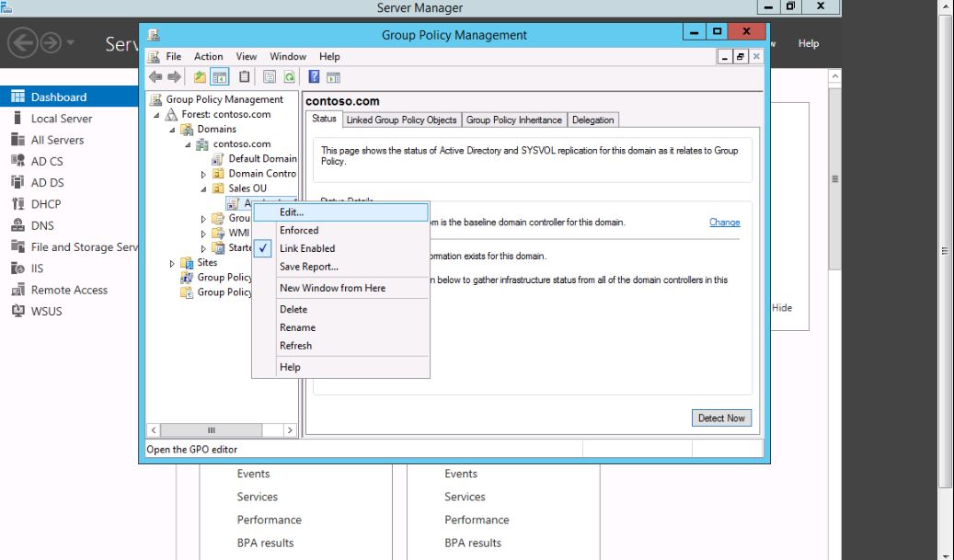Select Remote Access in the Server Manager sidebar
Viewport: 954px width, 560px height.
point(69,290)
